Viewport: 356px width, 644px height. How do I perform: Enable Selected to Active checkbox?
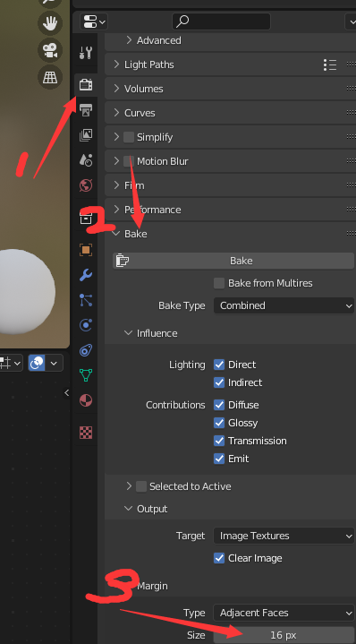coord(141,486)
